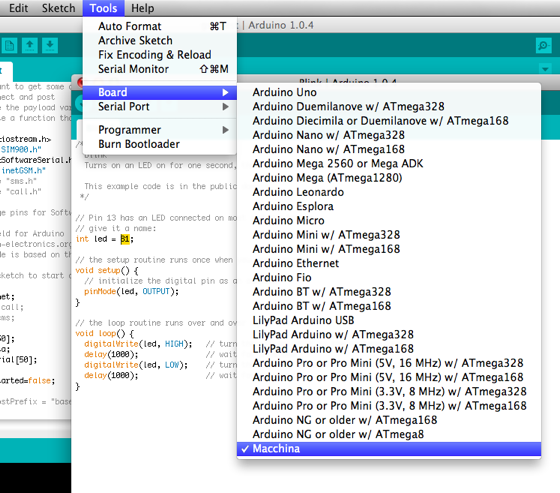Click the Save sketch down-arrow icon
Viewport: 560px width, 493px height.
coord(50,46)
